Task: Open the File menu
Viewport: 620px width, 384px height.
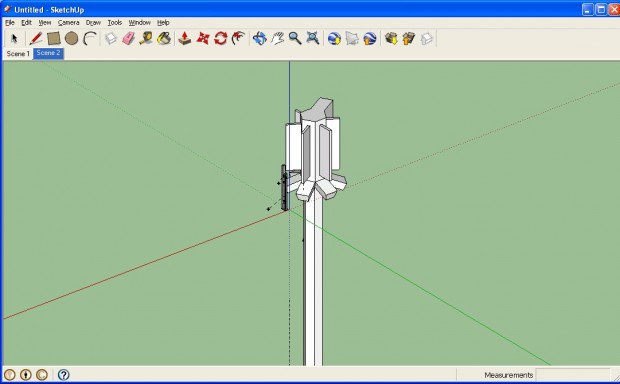Action: coord(10,23)
